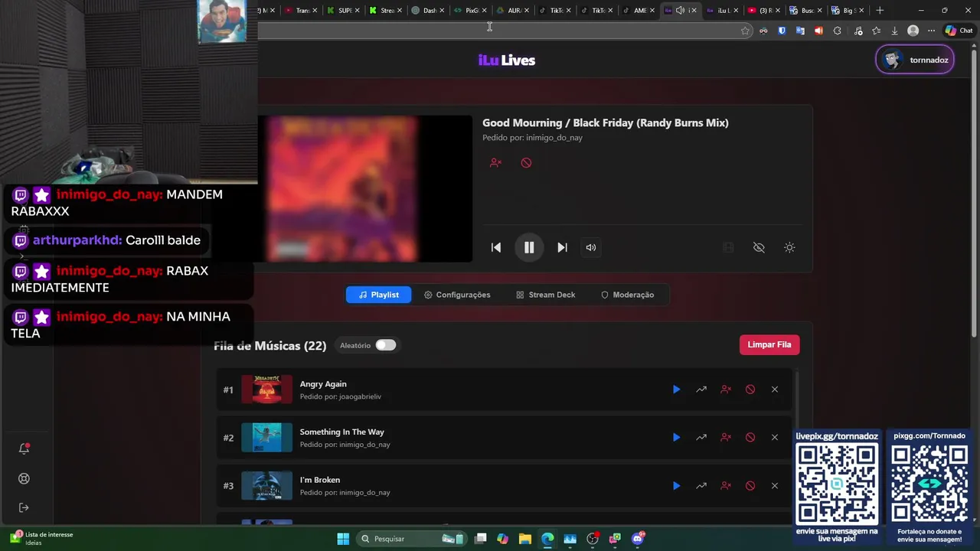This screenshot has width=980, height=551.
Task: Click the logout icon in sidebar
Action: [x=24, y=507]
